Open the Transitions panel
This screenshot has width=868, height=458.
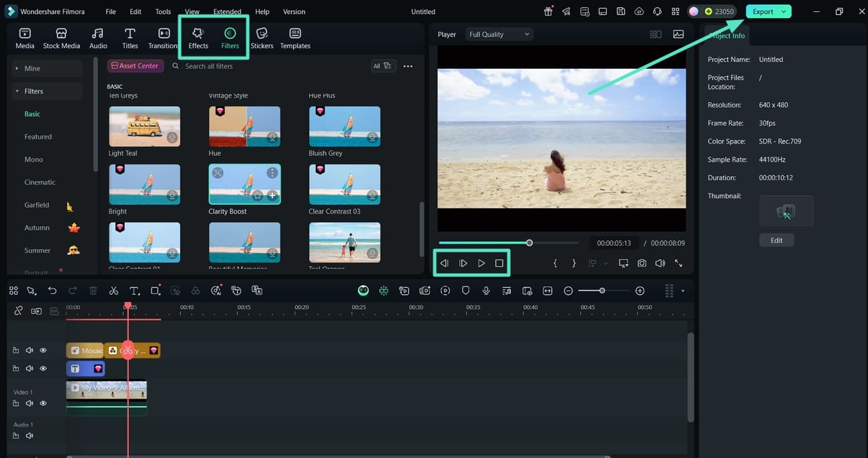164,38
